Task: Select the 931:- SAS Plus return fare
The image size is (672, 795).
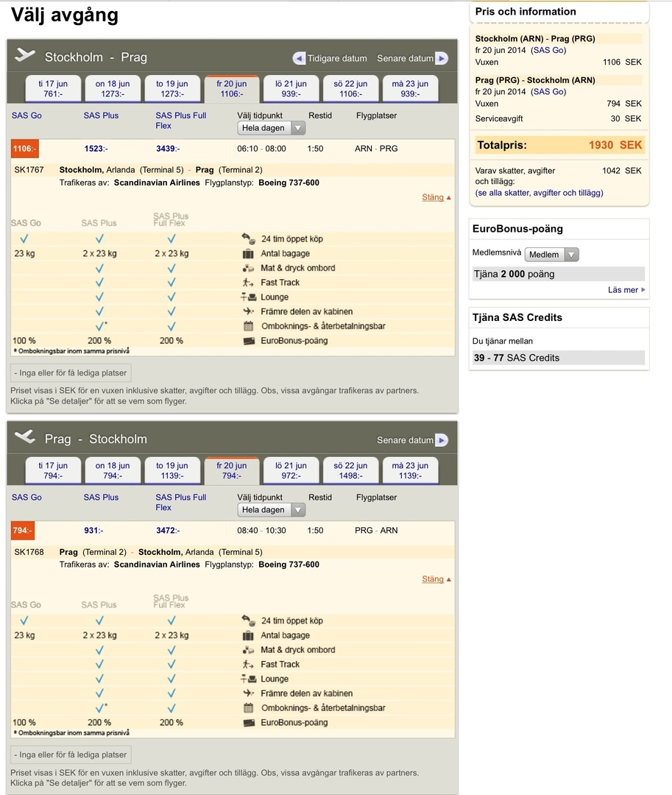Action: (92, 531)
